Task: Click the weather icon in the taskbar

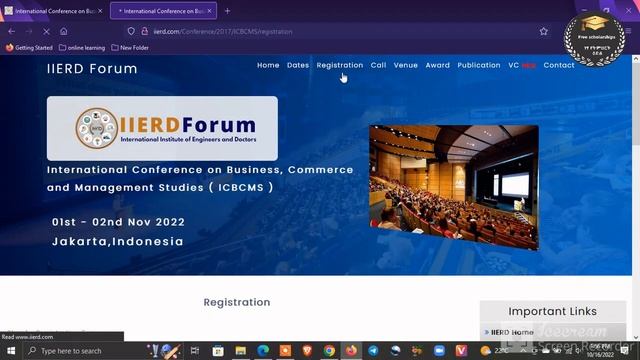Action: [485, 351]
